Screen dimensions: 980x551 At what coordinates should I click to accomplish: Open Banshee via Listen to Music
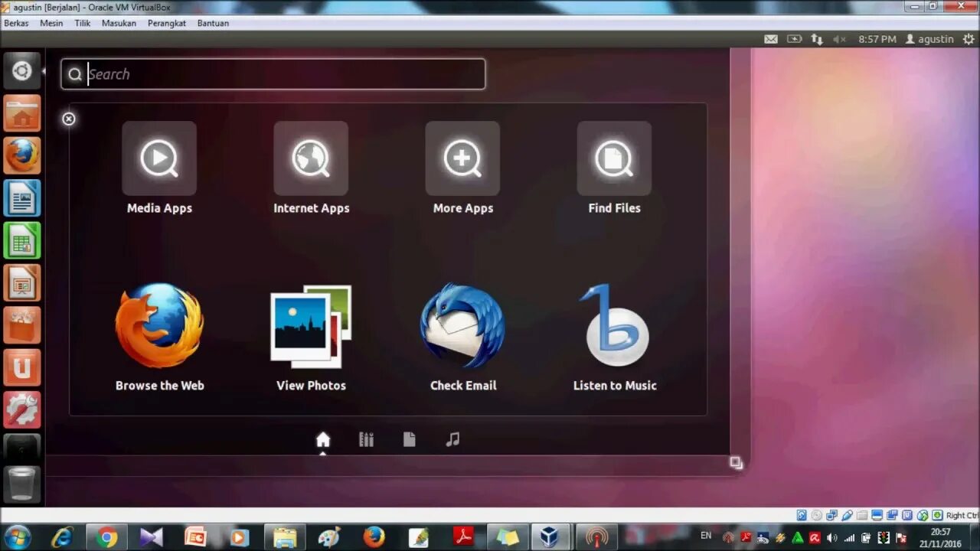(x=615, y=337)
